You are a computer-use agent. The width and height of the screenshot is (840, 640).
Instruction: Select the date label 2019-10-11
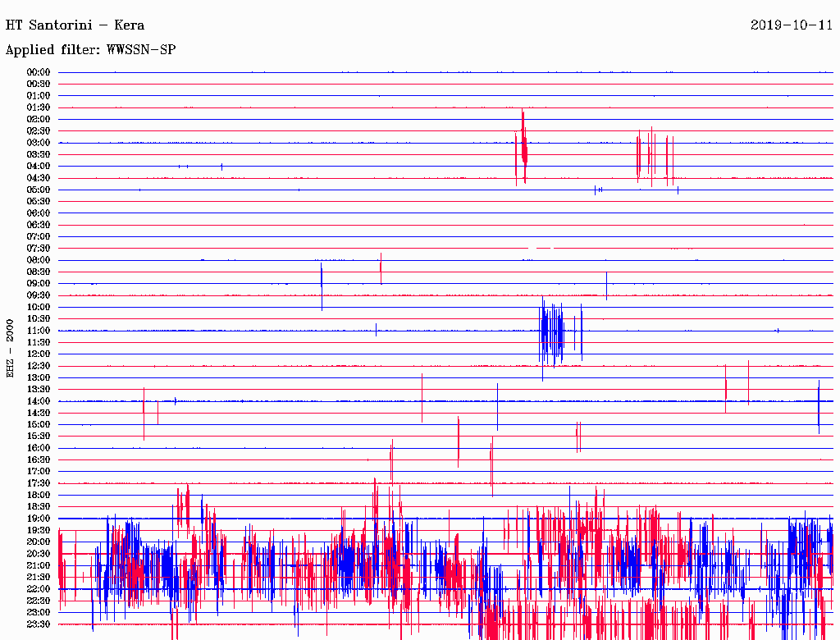click(x=791, y=25)
